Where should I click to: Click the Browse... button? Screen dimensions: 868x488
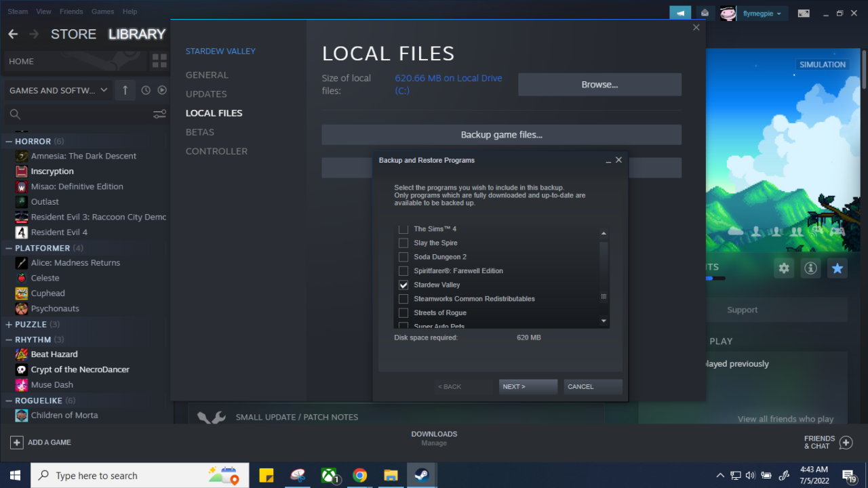tap(599, 85)
